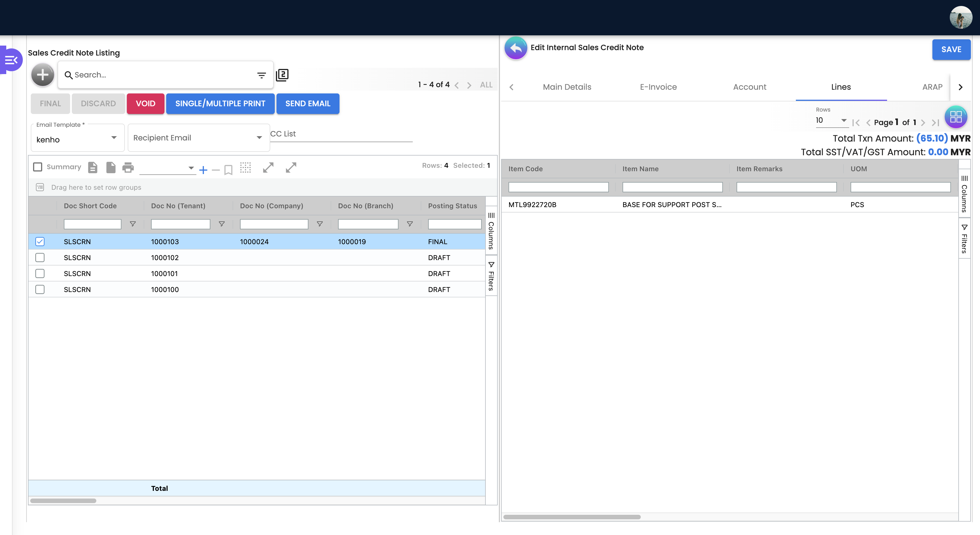Screen dimensions: 980x535
Task: Click ALL in listing pagination
Action: [x=486, y=85]
